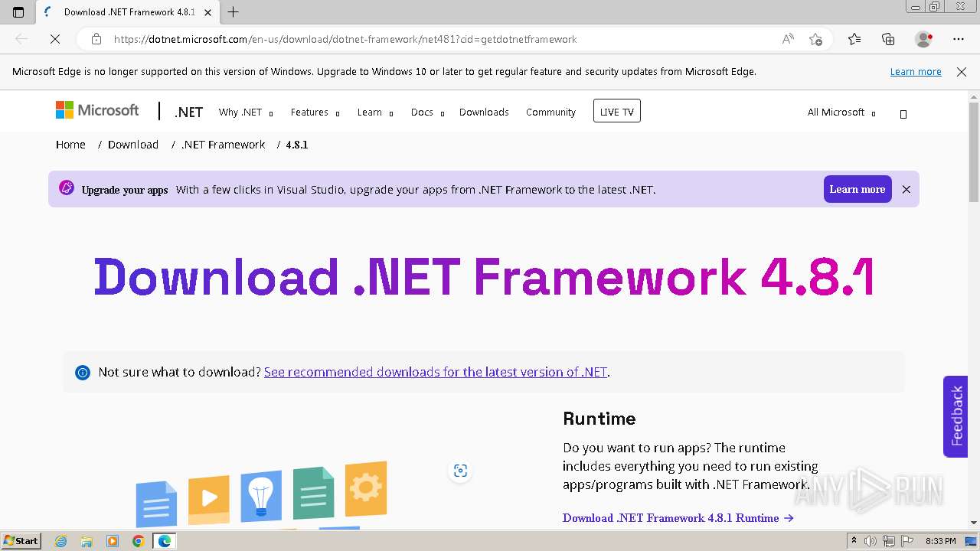Click the LIVE TV button
The image size is (980, 551).
coord(617,111)
